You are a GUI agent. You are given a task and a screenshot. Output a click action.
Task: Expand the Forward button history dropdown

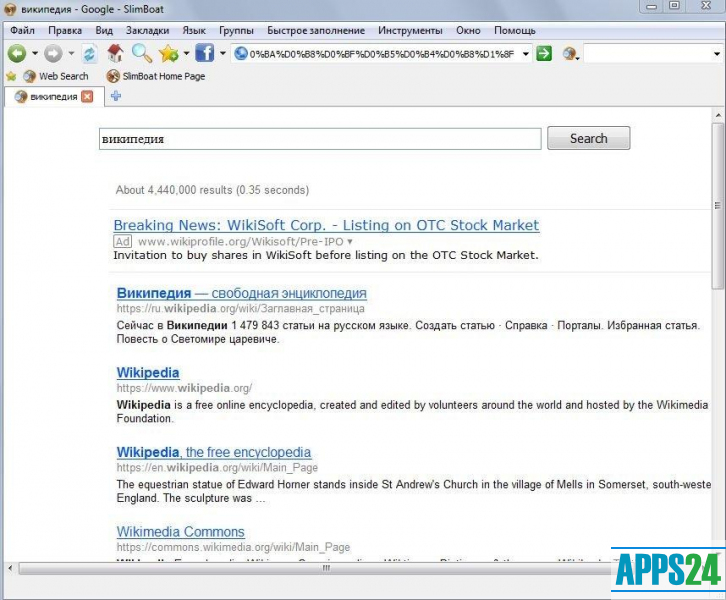(71, 54)
